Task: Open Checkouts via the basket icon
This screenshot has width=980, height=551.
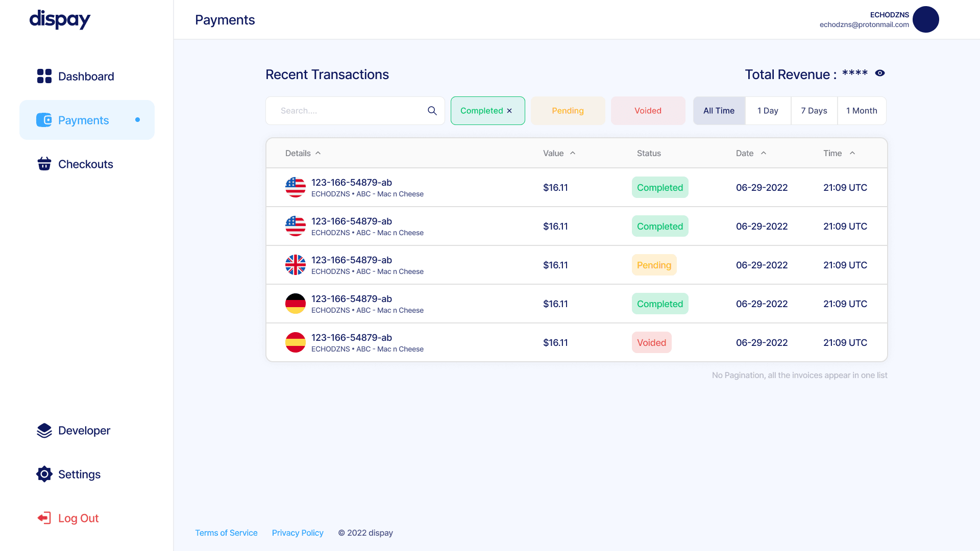Action: click(44, 164)
